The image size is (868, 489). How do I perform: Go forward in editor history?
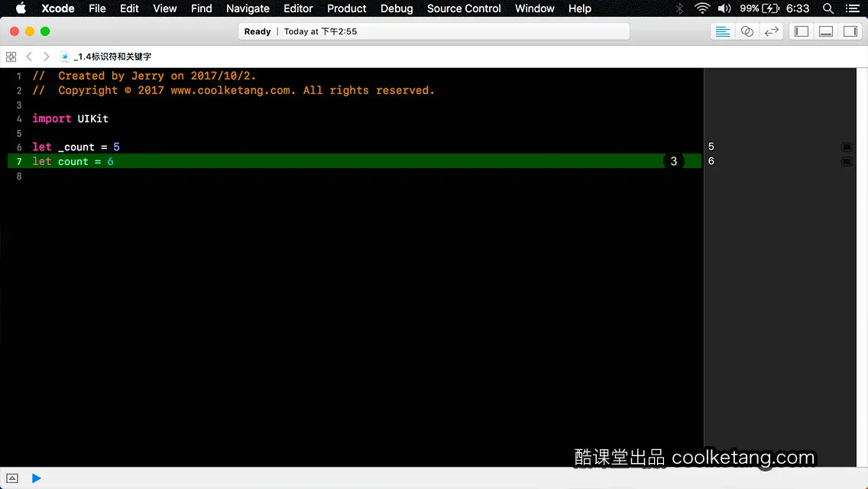pyautogui.click(x=47, y=57)
